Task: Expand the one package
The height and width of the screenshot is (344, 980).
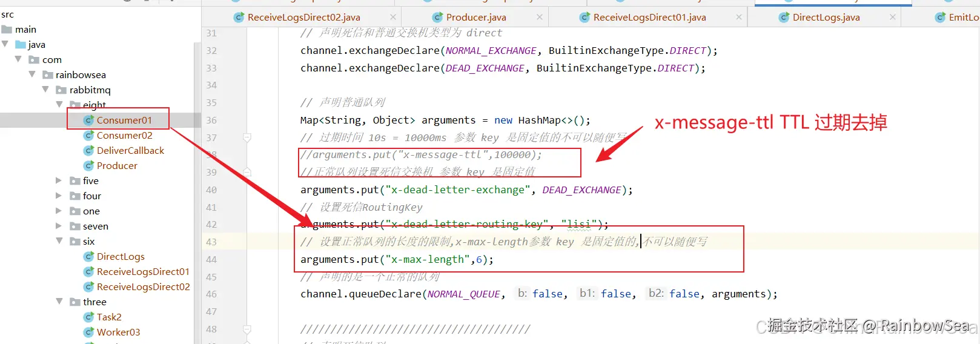Action: [59, 211]
